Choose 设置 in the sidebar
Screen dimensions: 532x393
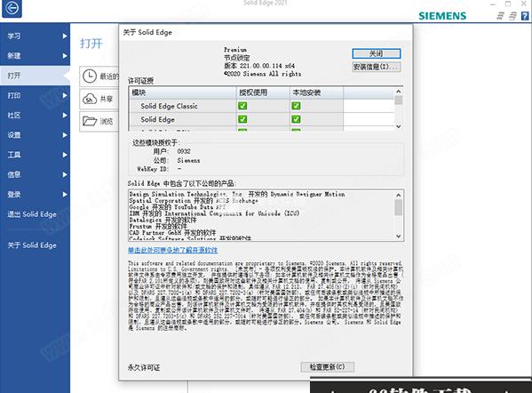35,135
